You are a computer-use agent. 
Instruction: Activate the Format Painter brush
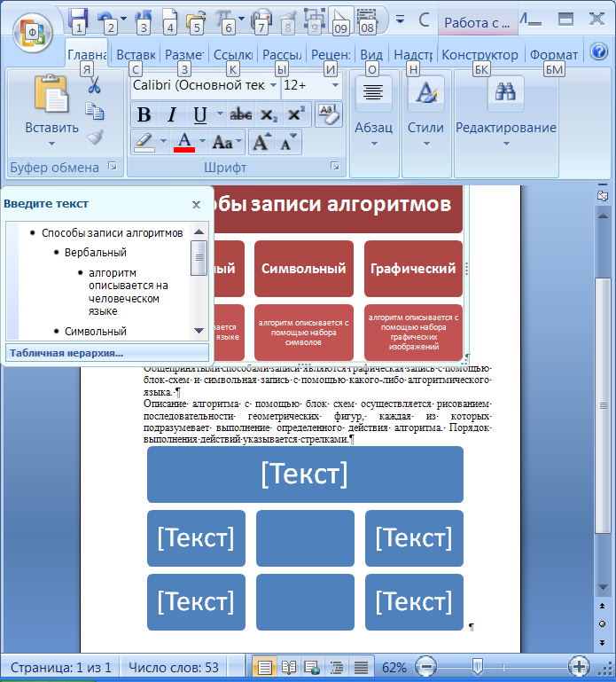pos(94,137)
